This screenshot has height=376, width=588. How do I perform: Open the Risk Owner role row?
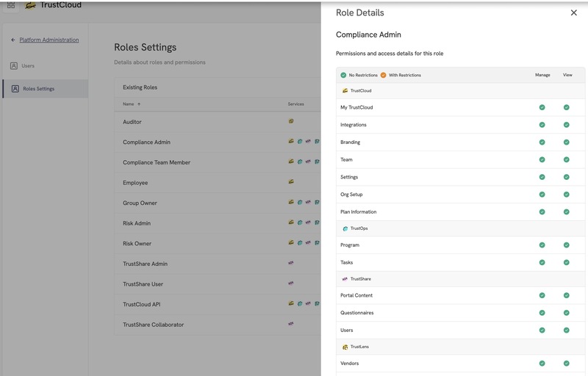(218, 243)
